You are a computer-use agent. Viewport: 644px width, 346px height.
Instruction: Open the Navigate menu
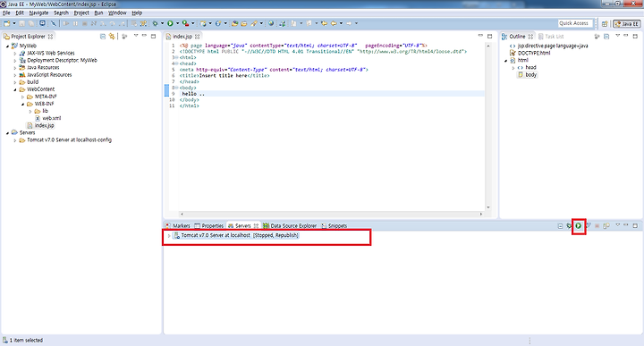[38, 13]
